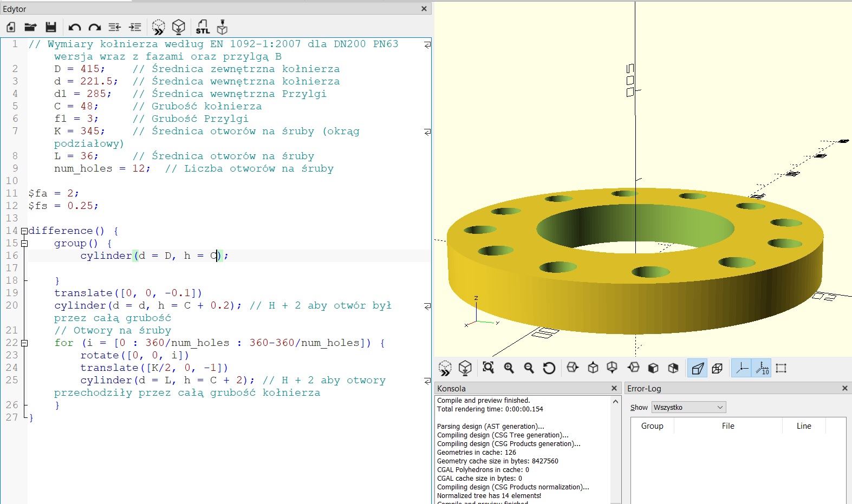Viewport: 852px width, 504px height.
Task: Collapse the for loop fold marker
Action: click(x=24, y=343)
